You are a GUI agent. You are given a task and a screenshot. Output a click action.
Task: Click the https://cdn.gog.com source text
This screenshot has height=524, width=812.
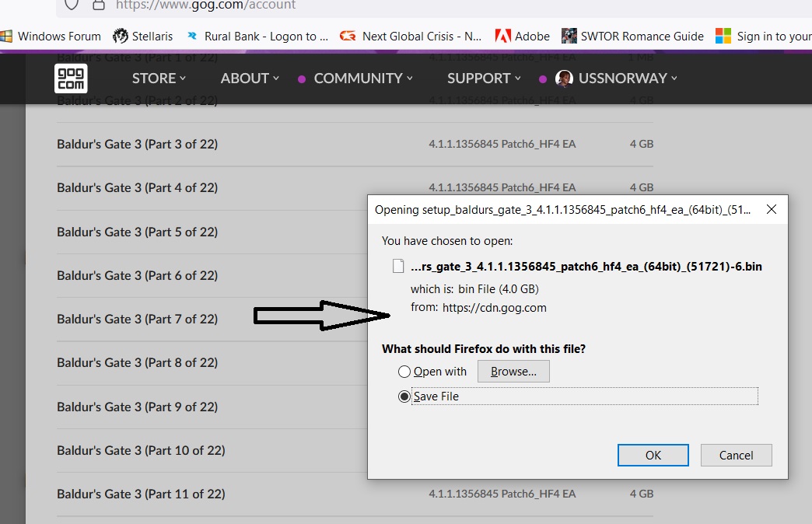tap(495, 308)
